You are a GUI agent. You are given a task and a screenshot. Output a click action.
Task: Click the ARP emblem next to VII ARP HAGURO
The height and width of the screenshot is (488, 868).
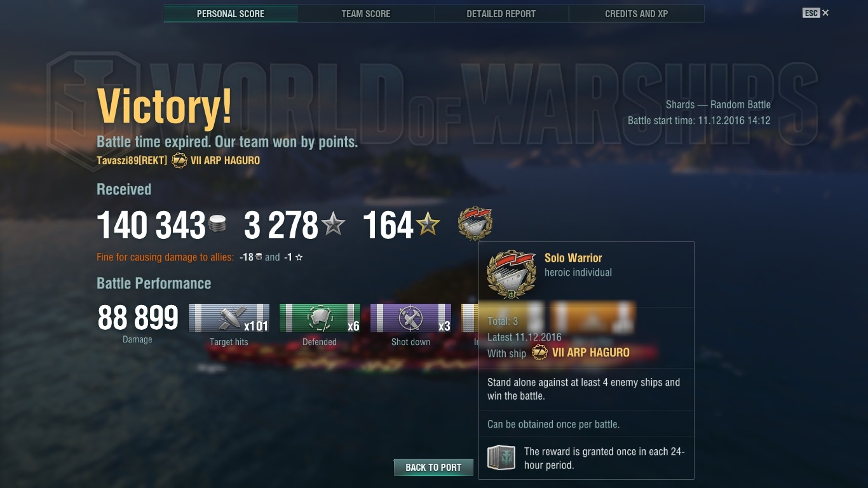pyautogui.click(x=179, y=160)
